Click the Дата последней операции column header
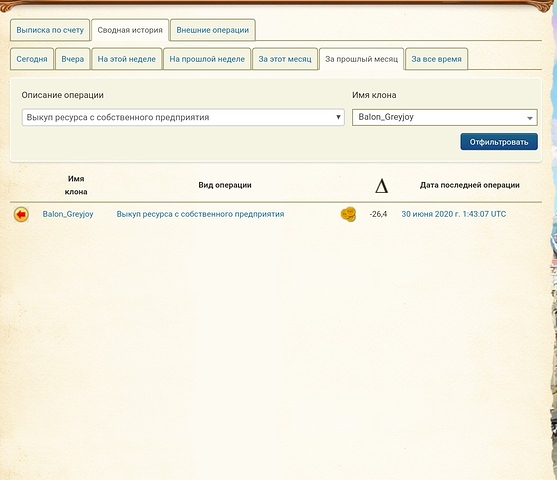The image size is (557, 480). point(470,185)
